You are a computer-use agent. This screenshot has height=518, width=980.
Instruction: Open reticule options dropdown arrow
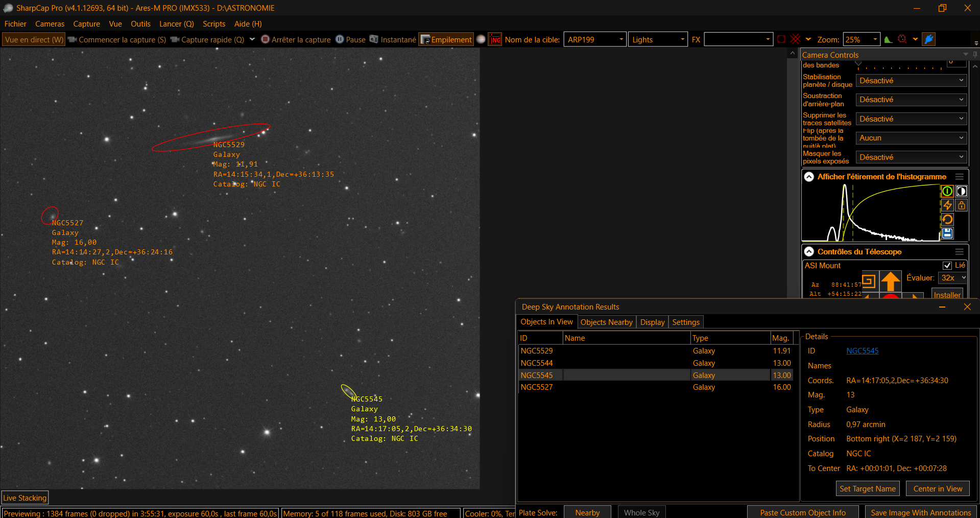click(808, 39)
